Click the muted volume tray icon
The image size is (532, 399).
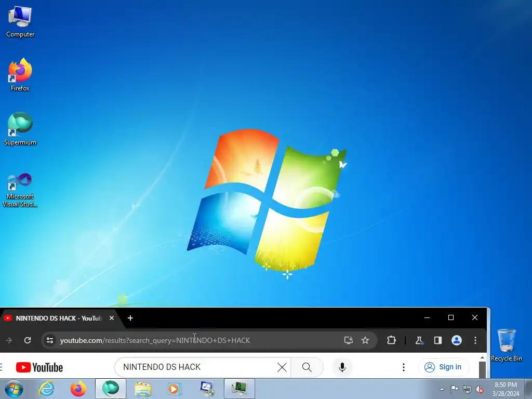coord(480,389)
